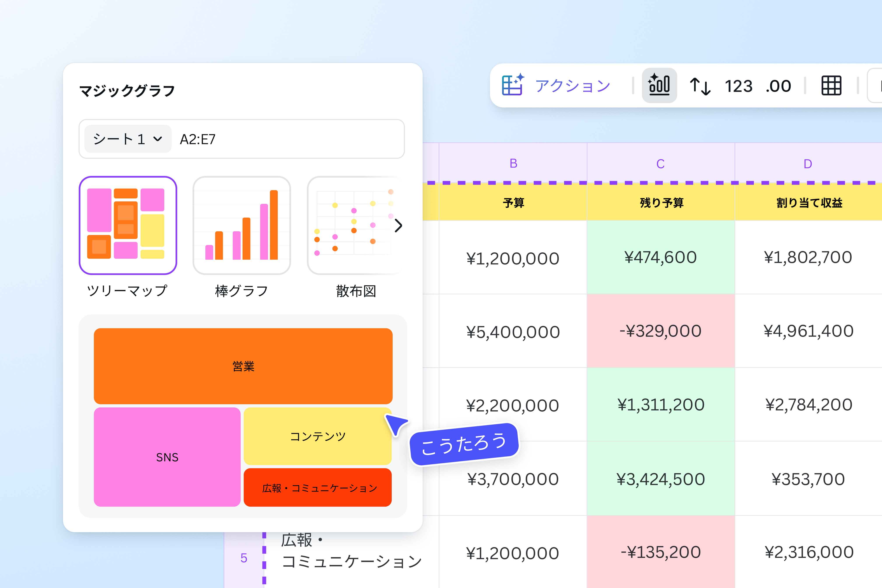Select the ¥4,961,400 revenue cell

coord(808,331)
